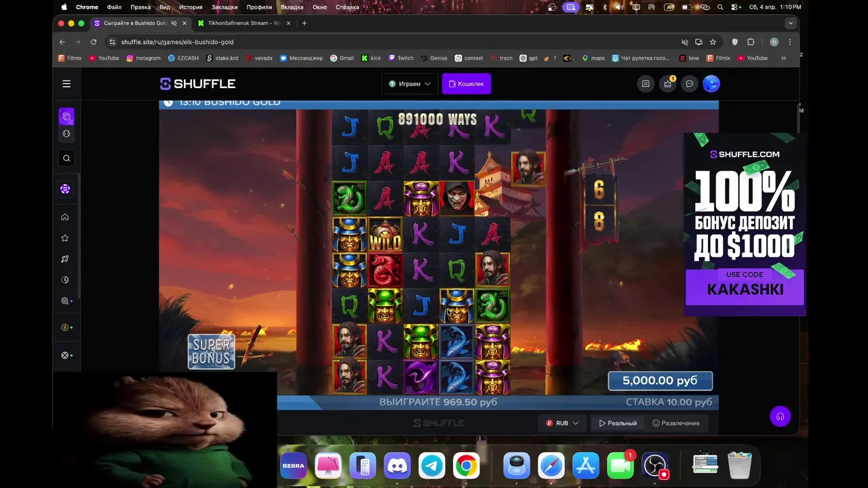The height and width of the screenshot is (488, 868).
Task: Open the История menu
Action: click(x=191, y=7)
